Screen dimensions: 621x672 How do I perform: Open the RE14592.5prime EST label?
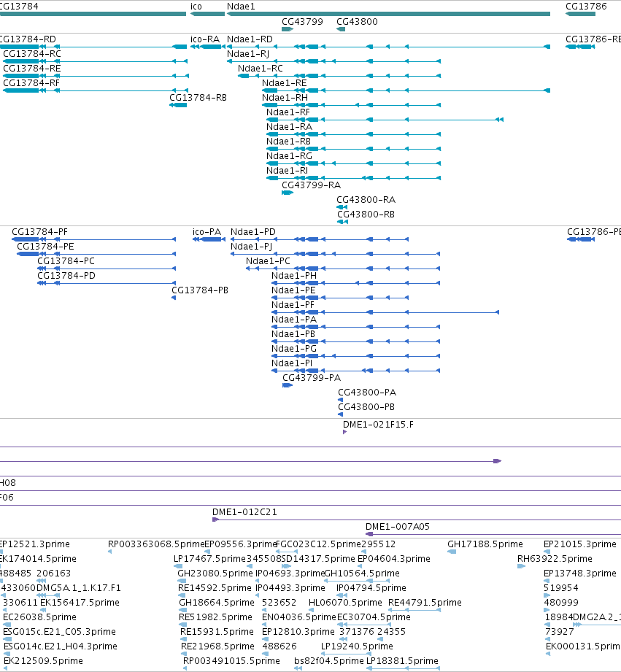coord(215,587)
